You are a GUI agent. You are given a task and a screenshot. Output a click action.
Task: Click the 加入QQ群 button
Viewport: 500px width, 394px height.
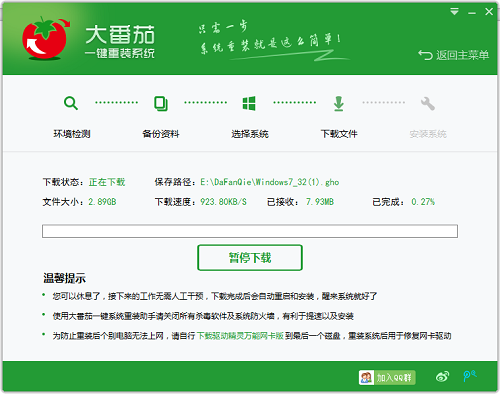tap(387, 378)
